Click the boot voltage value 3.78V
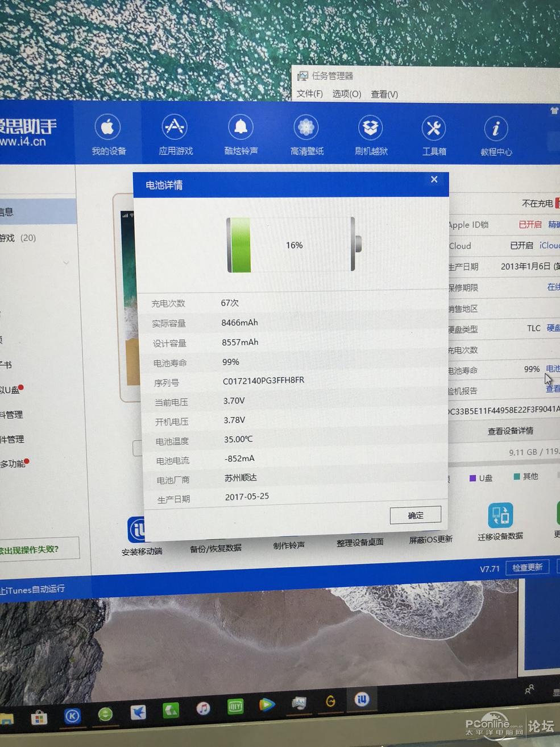The width and height of the screenshot is (560, 747). (234, 420)
